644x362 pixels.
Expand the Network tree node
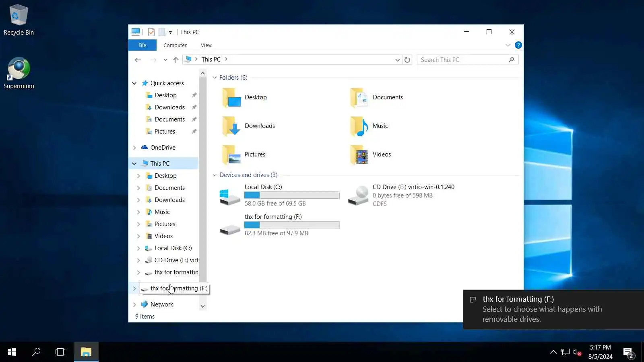tap(134, 304)
